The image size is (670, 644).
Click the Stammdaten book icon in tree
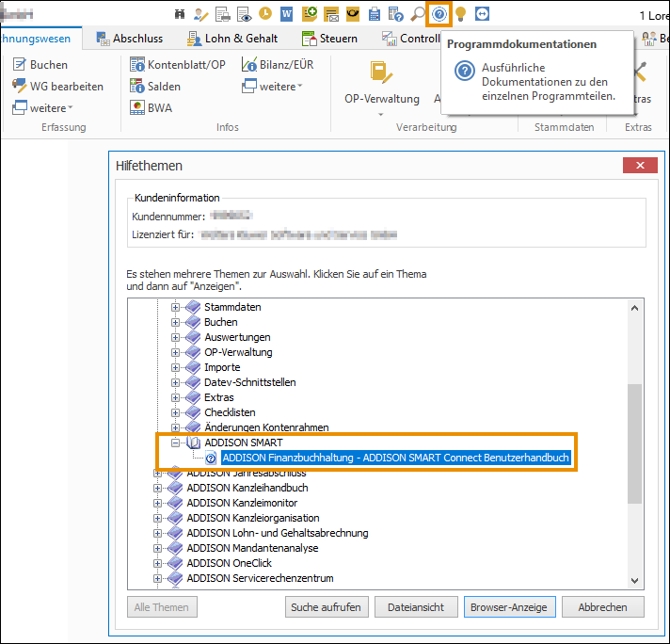pyautogui.click(x=193, y=307)
